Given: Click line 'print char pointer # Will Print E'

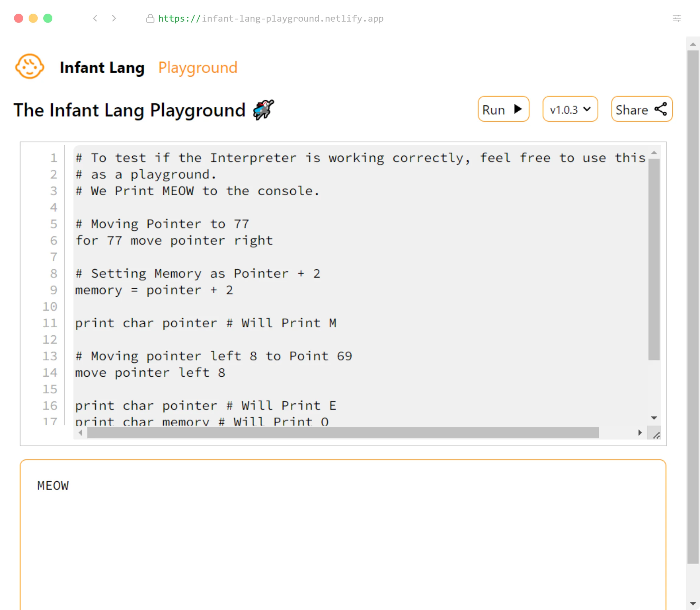Looking at the screenshot, I should click(206, 406).
